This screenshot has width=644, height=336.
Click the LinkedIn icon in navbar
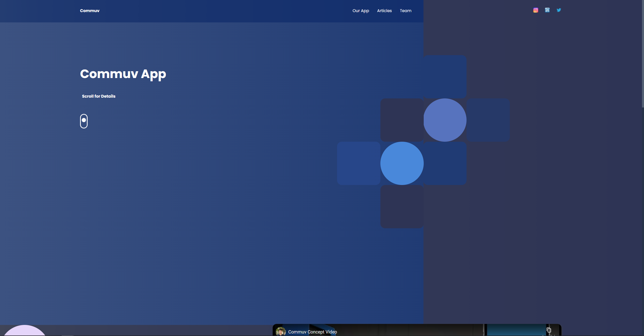click(x=547, y=10)
